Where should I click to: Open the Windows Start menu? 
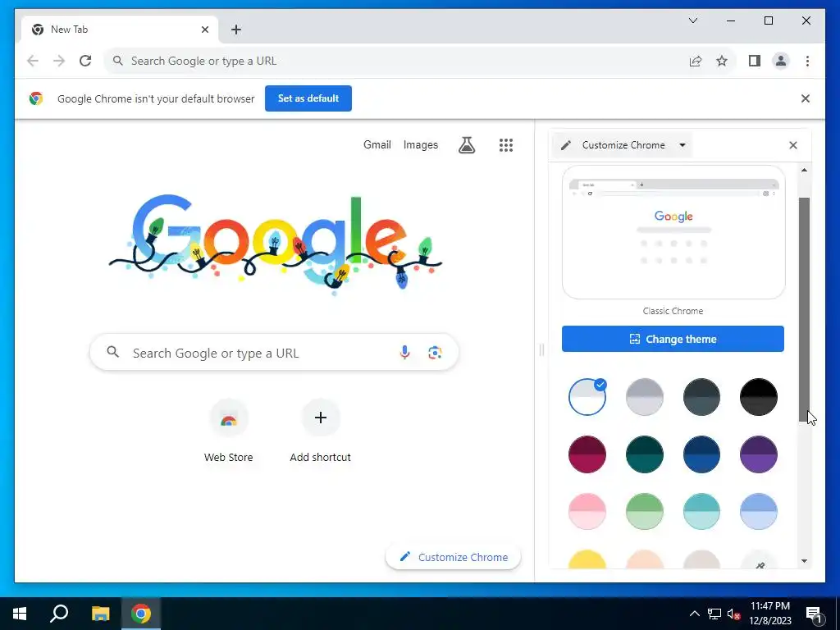coord(20,614)
